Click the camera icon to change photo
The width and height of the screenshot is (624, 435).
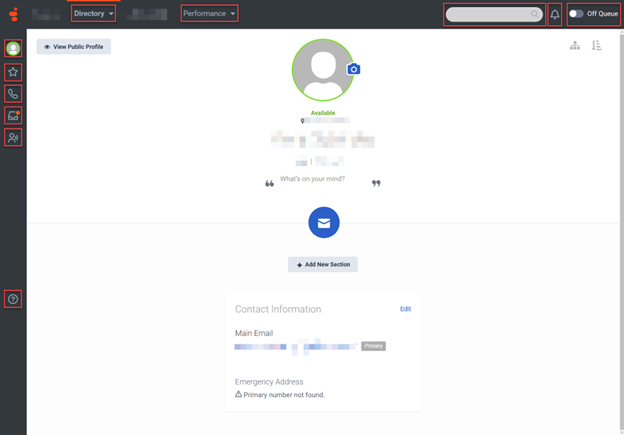(x=353, y=69)
